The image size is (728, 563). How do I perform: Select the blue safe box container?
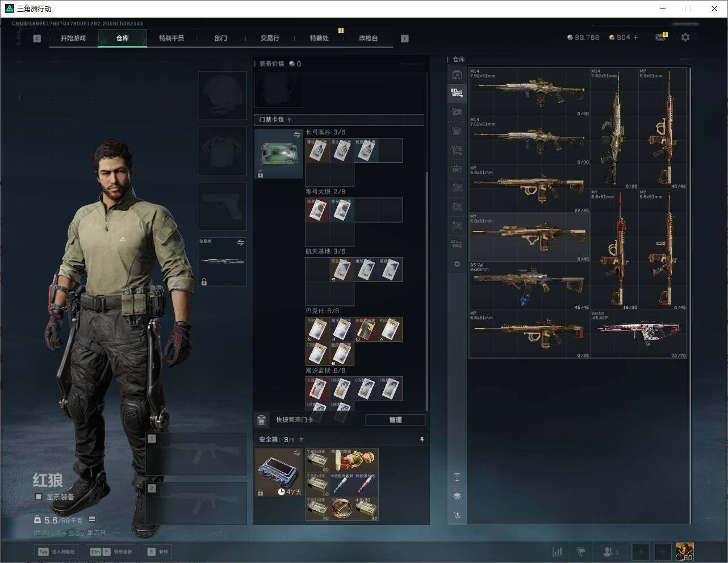279,472
